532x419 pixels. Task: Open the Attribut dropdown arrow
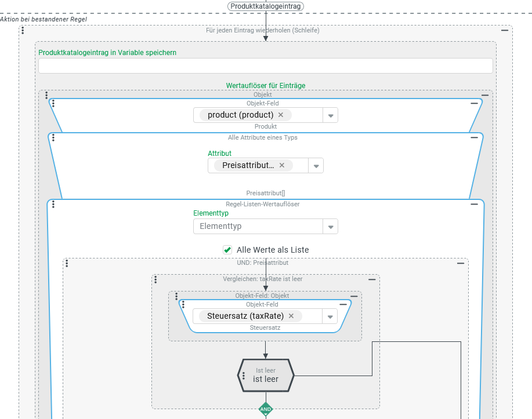[x=316, y=166]
